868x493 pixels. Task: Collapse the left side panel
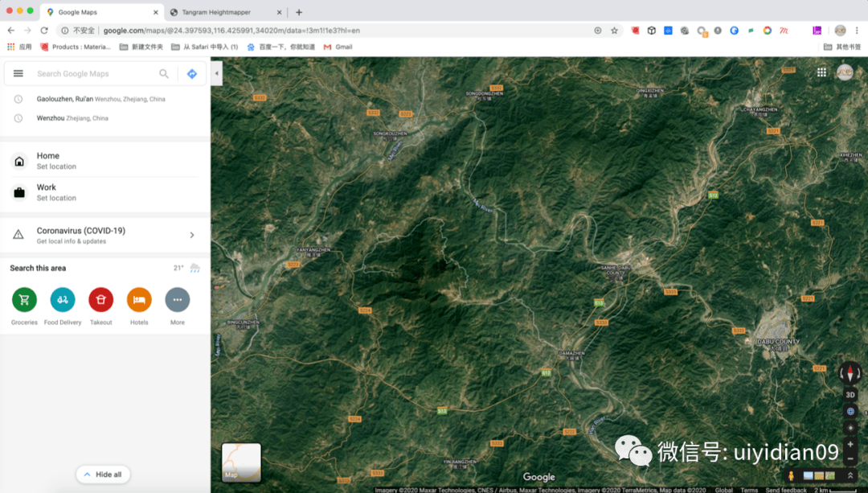[x=216, y=73]
